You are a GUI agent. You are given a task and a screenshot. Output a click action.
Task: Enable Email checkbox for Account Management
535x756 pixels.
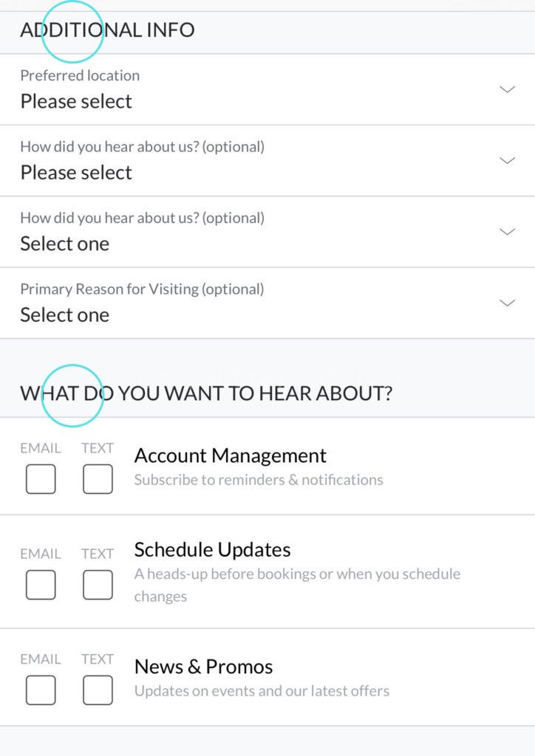pyautogui.click(x=41, y=479)
